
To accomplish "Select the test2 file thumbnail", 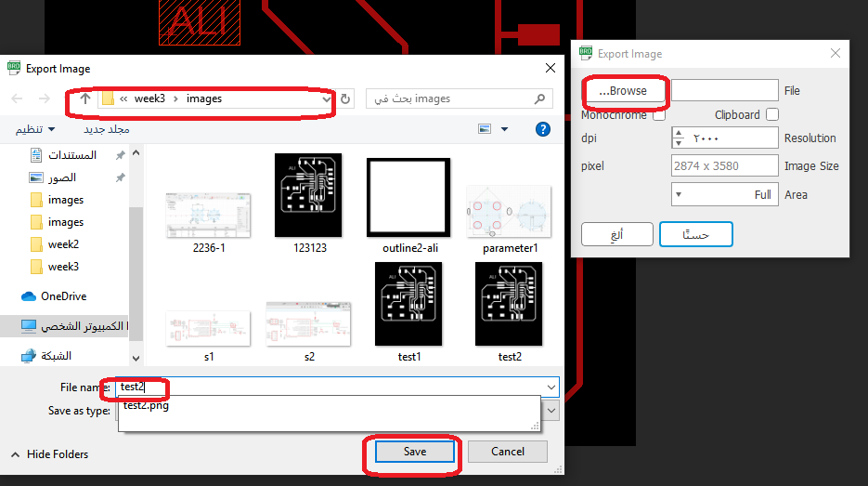I will pos(509,304).
